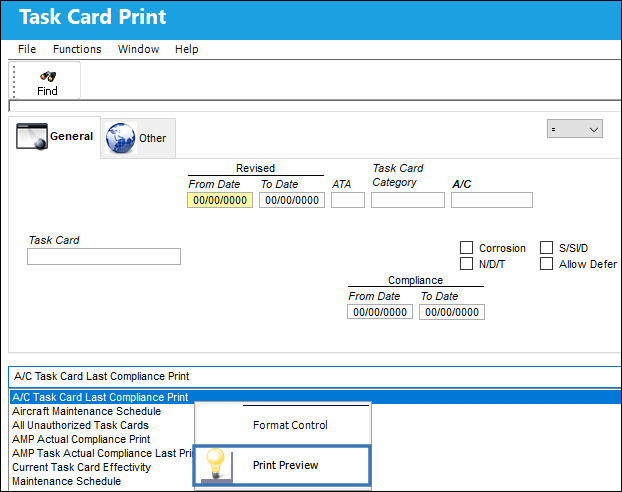622x492 pixels.
Task: Switch to the General tab
Action: [54, 136]
